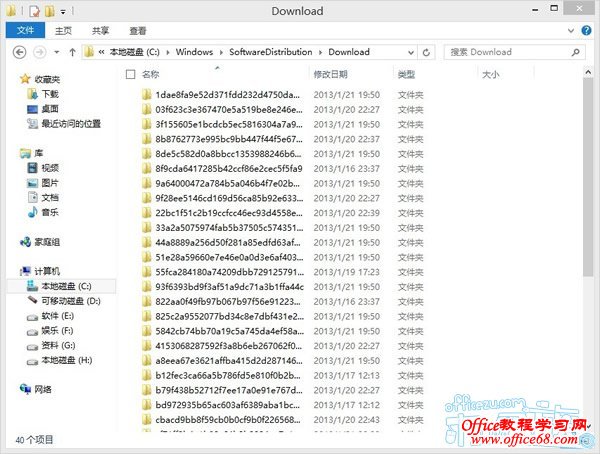Expand the arrow after SoftwareDistribution in breadcrumb
Image resolution: width=600 pixels, height=454 pixels.
coord(320,52)
